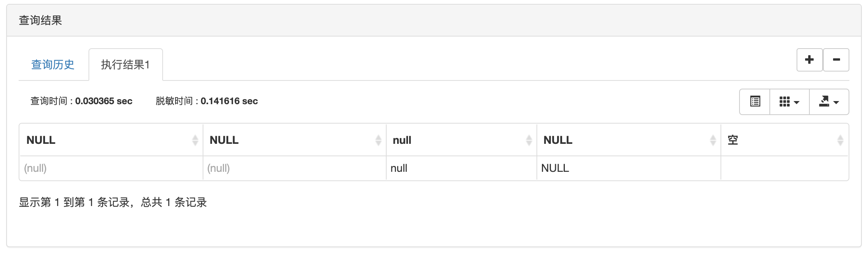868x255 pixels.
Task: Toggle sorting on the first NULL header
Action: click(40, 140)
